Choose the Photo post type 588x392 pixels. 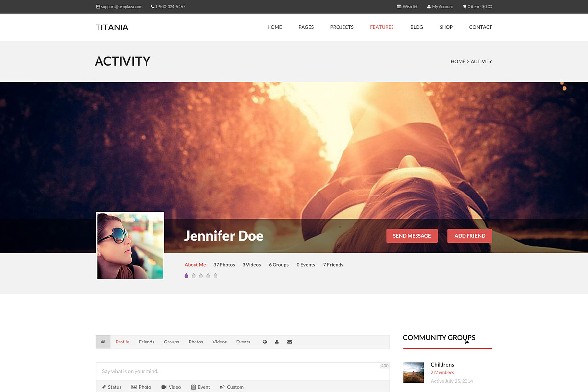point(142,387)
